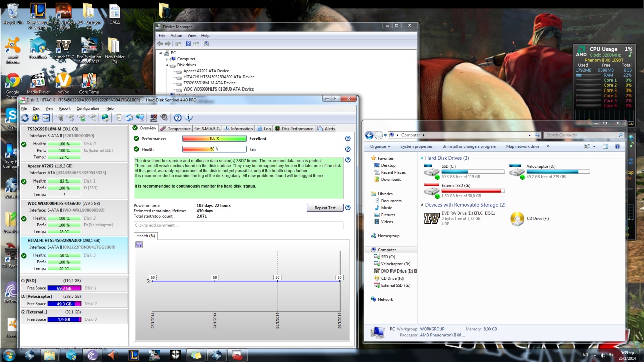Select Velociraptor (D:) drive icon
This screenshot has height=362, width=644.
pos(517,172)
